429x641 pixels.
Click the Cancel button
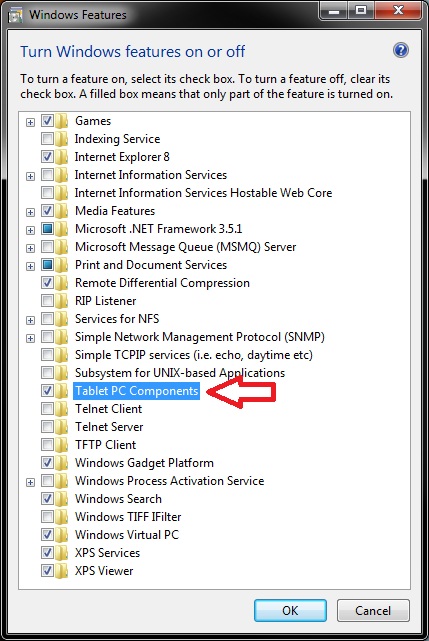[373, 610]
